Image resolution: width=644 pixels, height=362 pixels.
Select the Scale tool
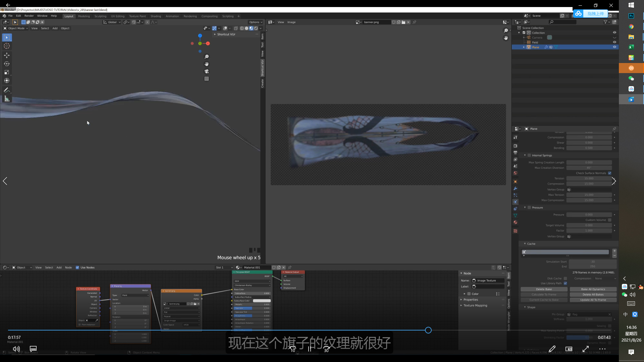coord(7,72)
